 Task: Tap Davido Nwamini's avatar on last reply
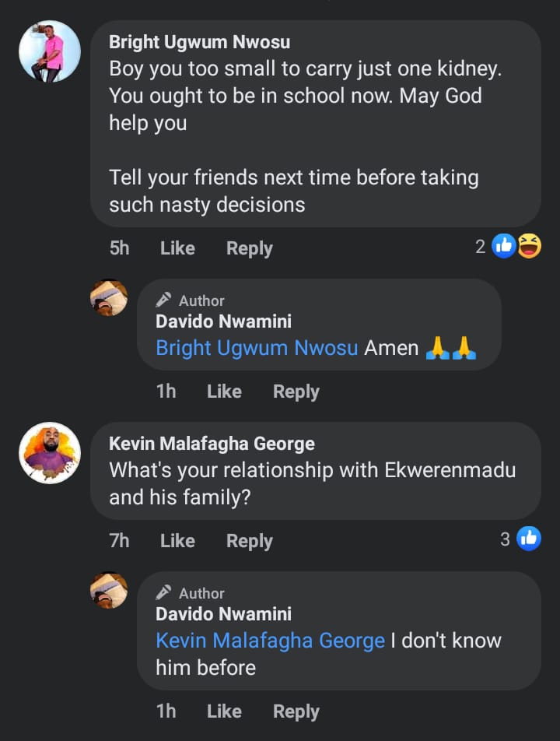pyautogui.click(x=109, y=591)
